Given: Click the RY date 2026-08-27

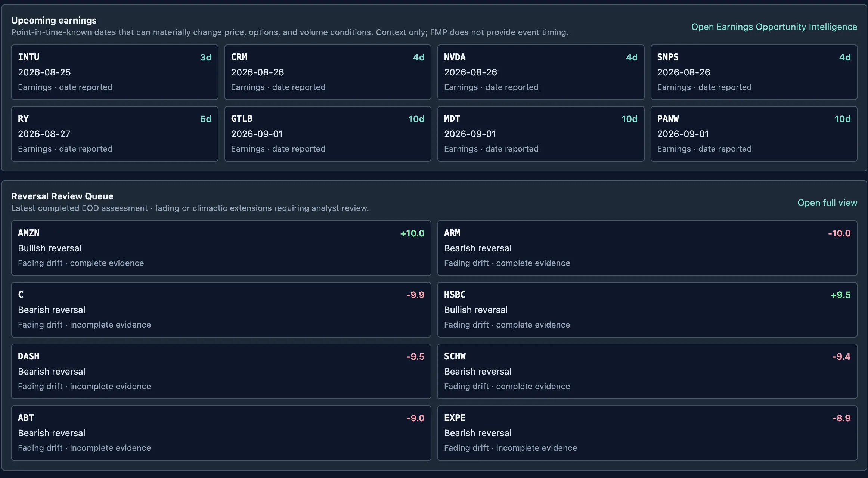Looking at the screenshot, I should point(44,134).
